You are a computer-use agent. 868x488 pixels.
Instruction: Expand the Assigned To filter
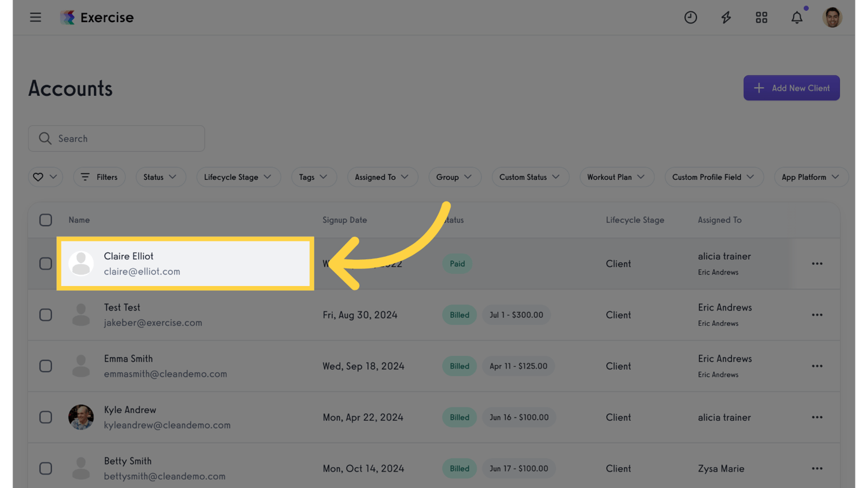383,177
